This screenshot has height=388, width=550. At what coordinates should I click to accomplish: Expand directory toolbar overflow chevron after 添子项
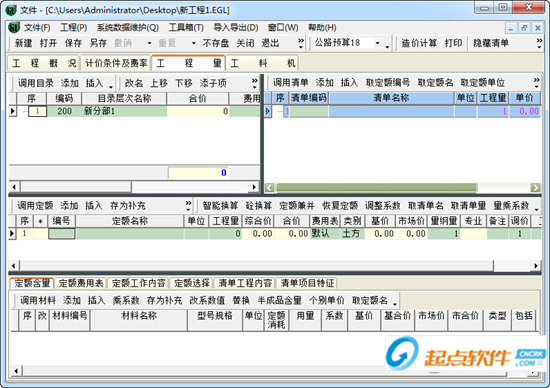255,83
